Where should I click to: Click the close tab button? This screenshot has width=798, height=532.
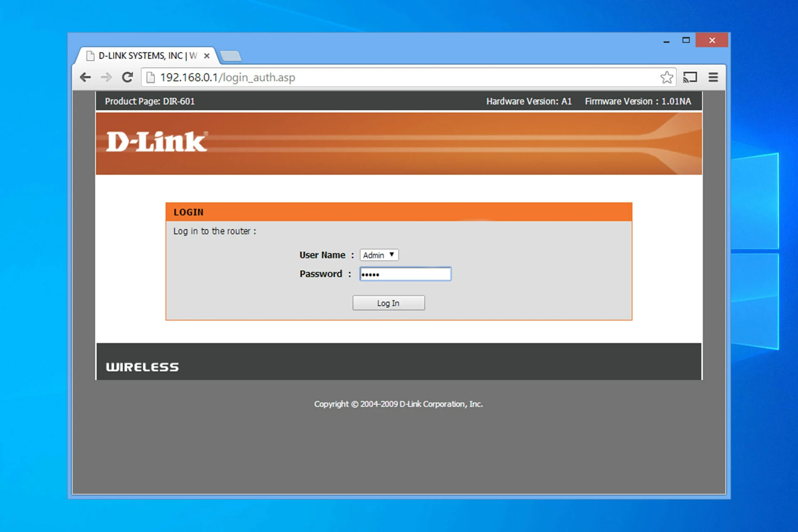207,55
